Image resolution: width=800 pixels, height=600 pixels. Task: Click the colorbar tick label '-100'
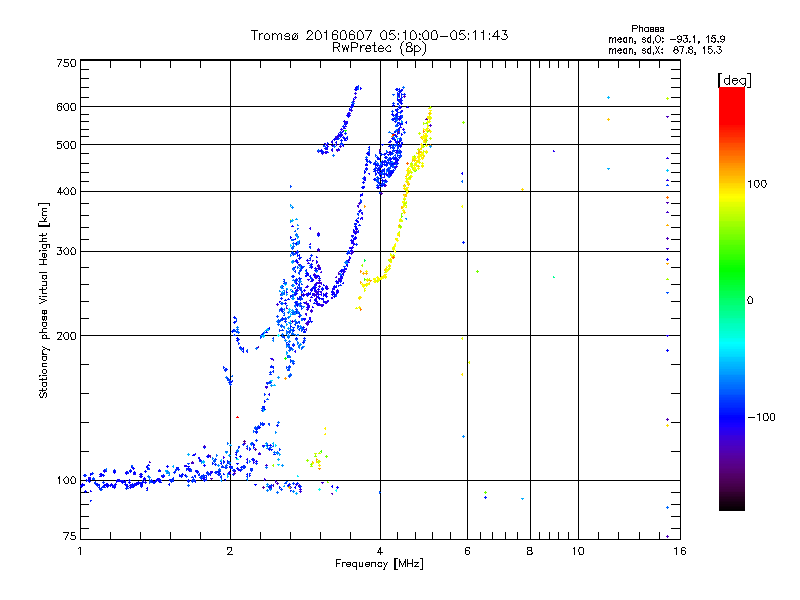[x=762, y=417]
